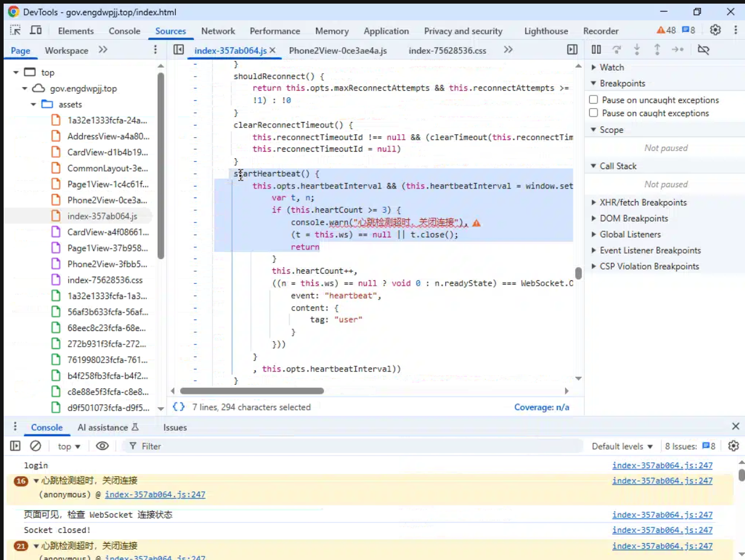745x560 pixels.
Task: Click the pretty print braces icon
Action: click(x=178, y=407)
